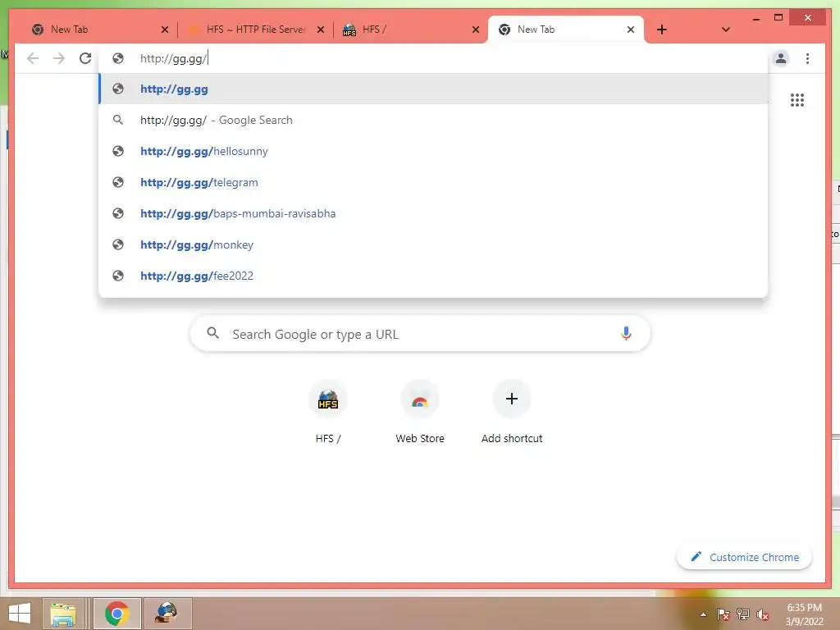Pick the http://gg.gg/fee2022 suggestion
The height and width of the screenshot is (630, 840).
coord(433,276)
